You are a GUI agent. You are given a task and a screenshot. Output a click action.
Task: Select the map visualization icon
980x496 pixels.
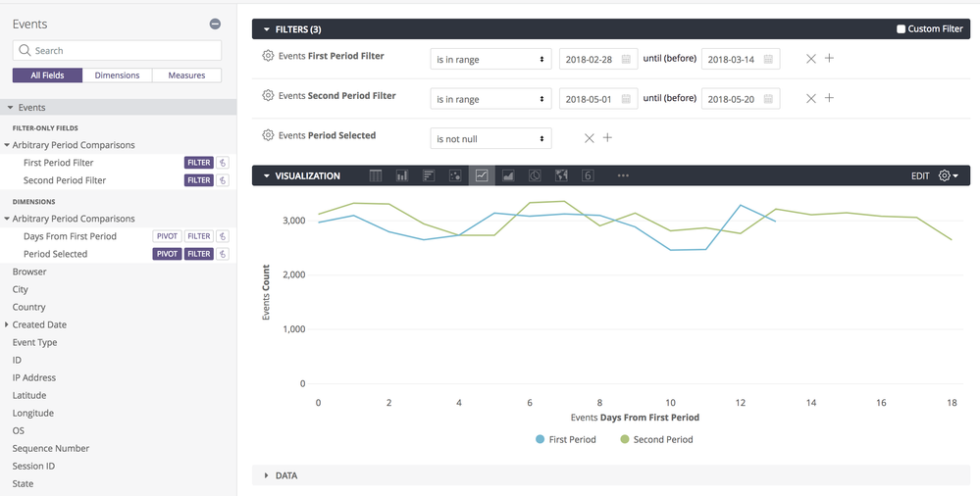click(561, 176)
